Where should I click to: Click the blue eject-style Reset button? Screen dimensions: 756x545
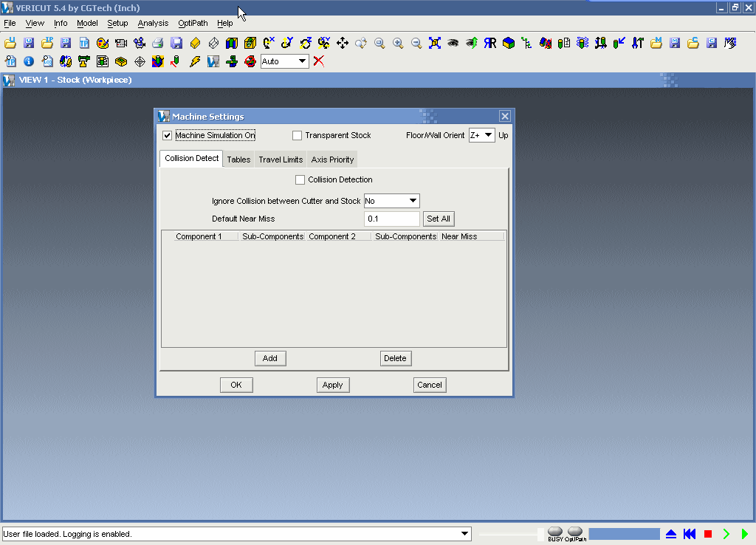(x=671, y=534)
